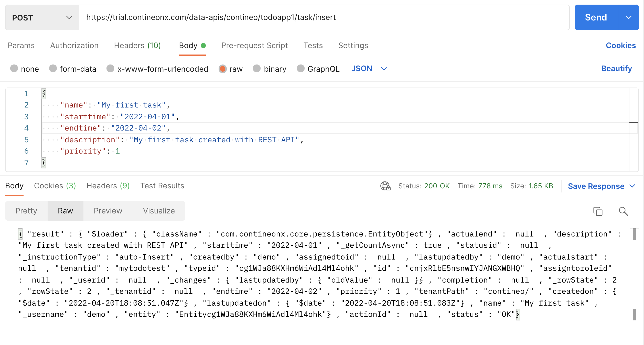Open the Authorization tab
Screen dimensions: 644x345
(74, 45)
